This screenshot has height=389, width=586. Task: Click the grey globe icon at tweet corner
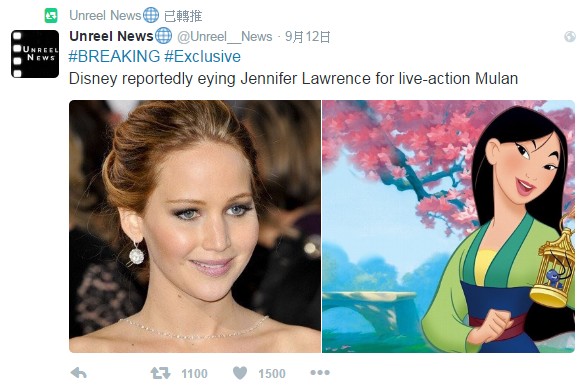pos(570,37)
